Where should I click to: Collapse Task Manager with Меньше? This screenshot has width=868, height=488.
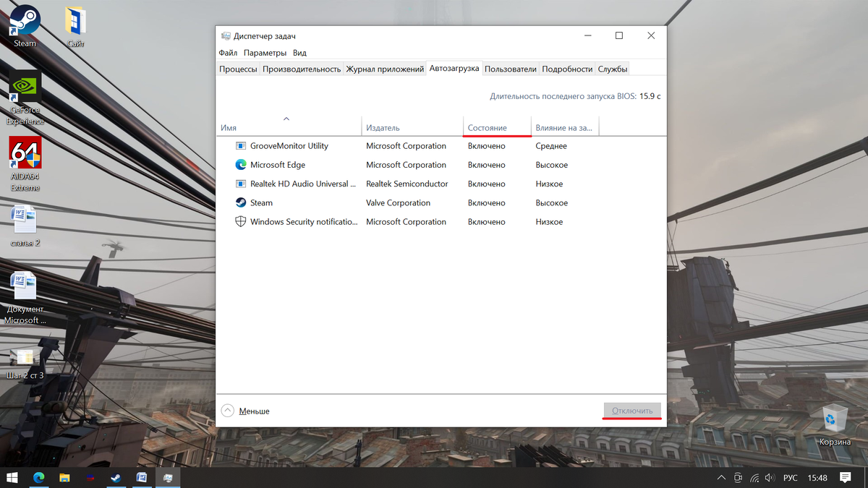pos(246,411)
